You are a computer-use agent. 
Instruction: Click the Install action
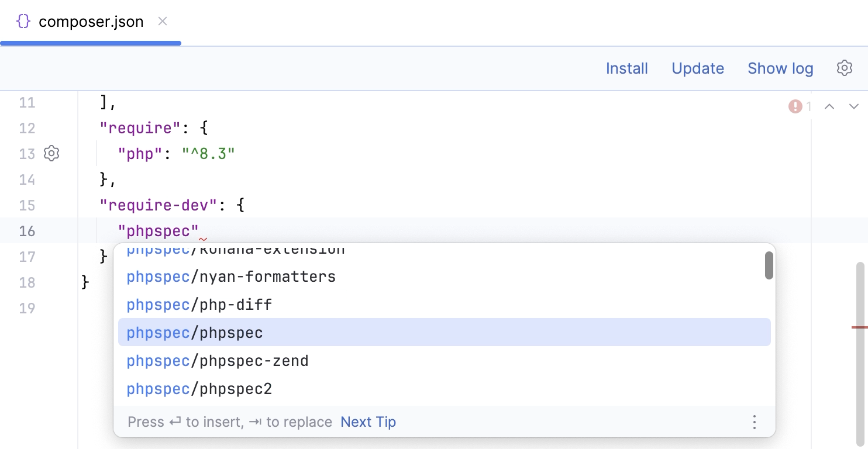click(x=626, y=68)
